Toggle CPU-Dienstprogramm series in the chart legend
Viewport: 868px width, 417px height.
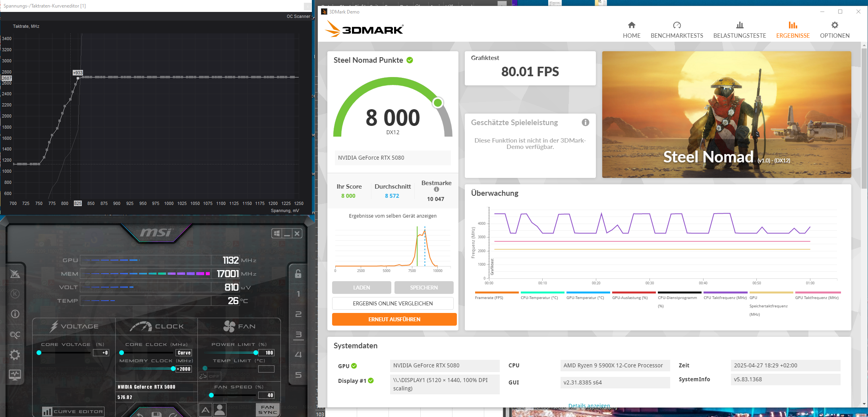click(x=679, y=300)
